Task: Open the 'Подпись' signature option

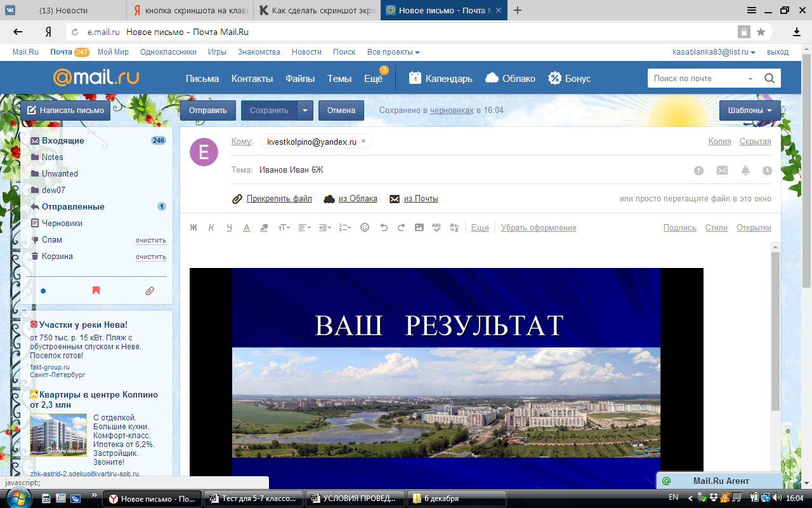Action: 680,227
